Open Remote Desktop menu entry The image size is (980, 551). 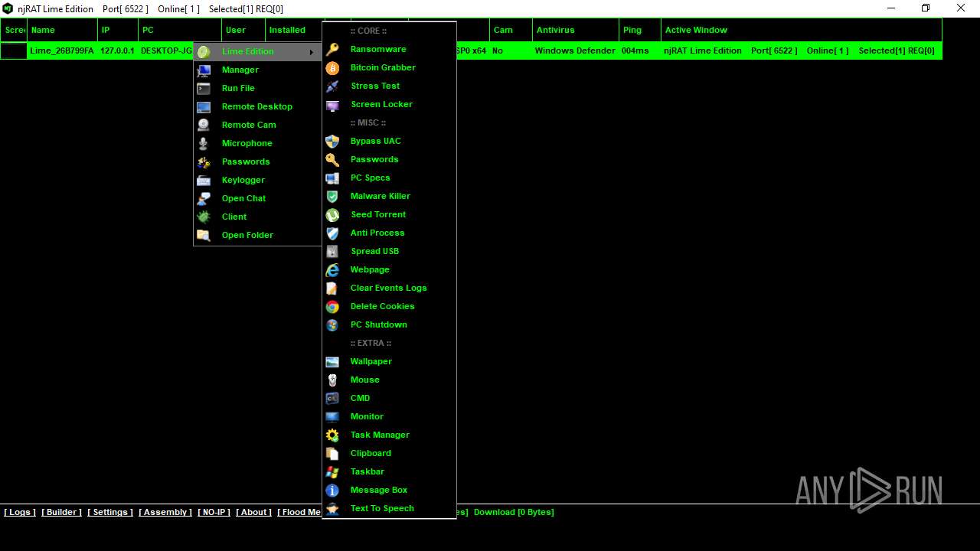(257, 106)
